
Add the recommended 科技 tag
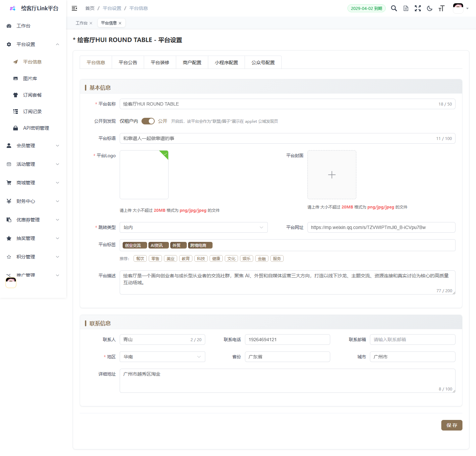tap(201, 258)
